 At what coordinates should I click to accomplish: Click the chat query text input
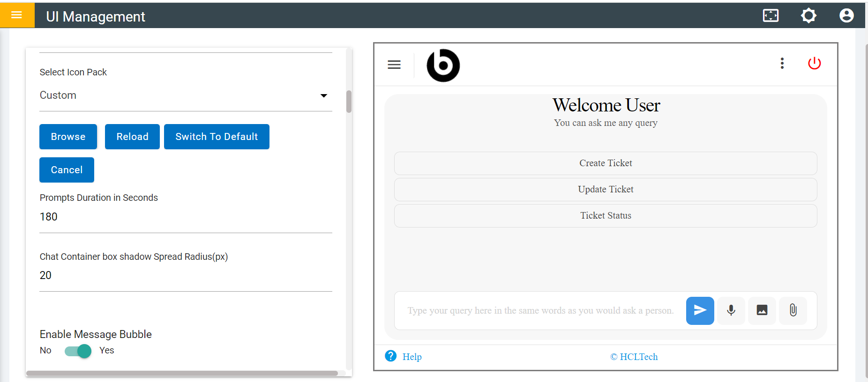pos(540,311)
